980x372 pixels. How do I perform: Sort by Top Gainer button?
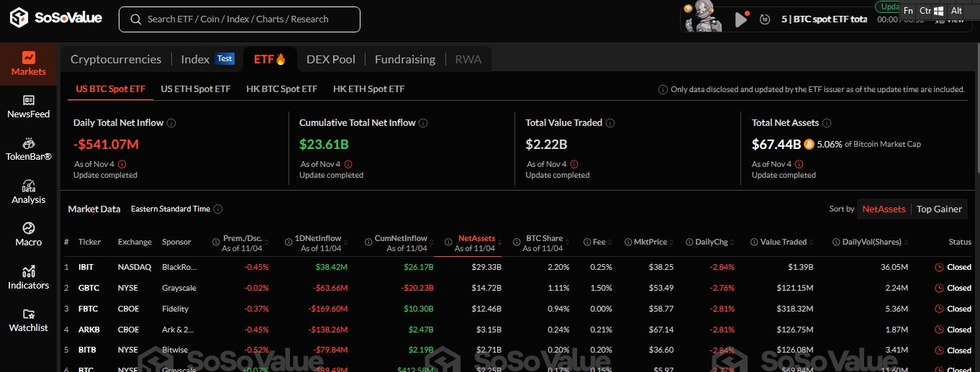939,209
